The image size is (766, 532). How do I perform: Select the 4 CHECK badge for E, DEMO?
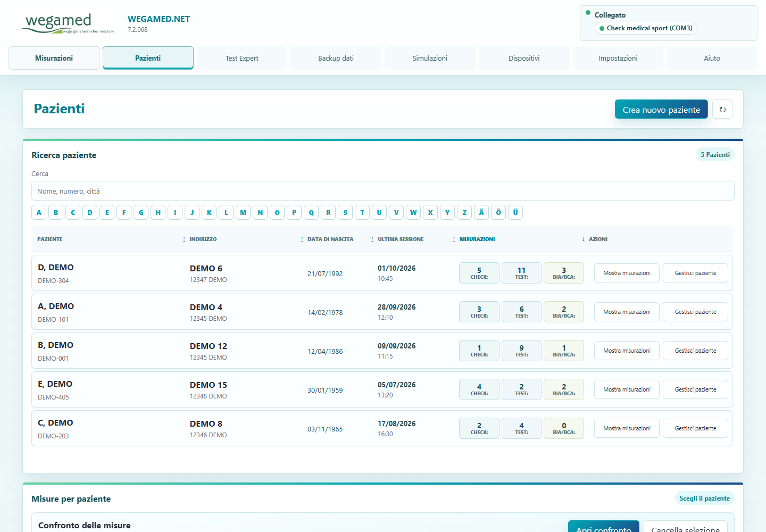(479, 389)
